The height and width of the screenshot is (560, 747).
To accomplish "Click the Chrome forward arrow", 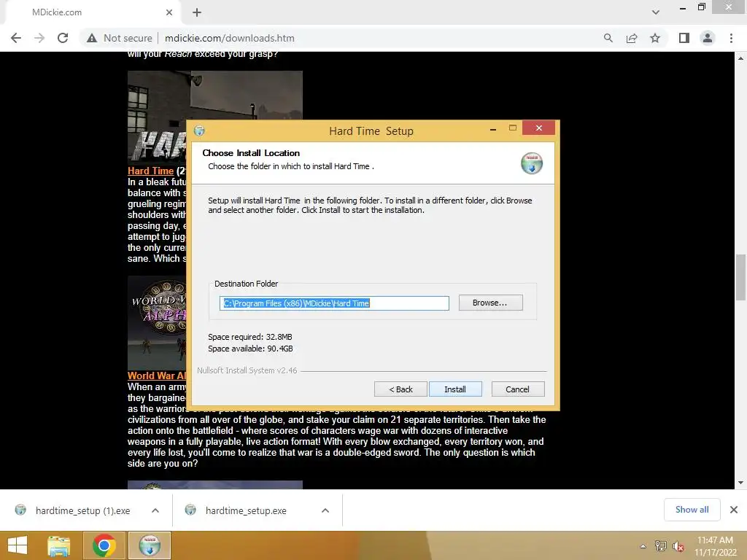I will [39, 38].
